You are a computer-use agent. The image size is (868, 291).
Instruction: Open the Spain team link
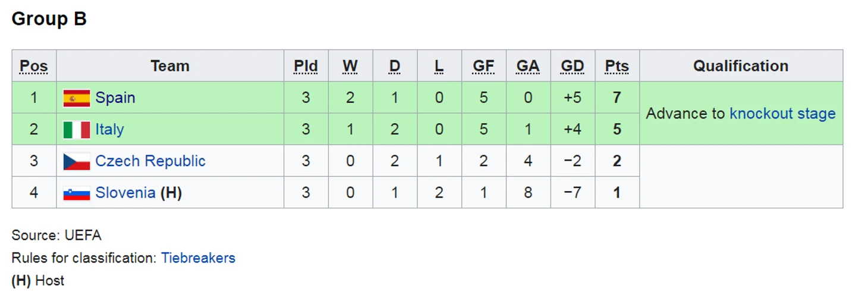[115, 98]
